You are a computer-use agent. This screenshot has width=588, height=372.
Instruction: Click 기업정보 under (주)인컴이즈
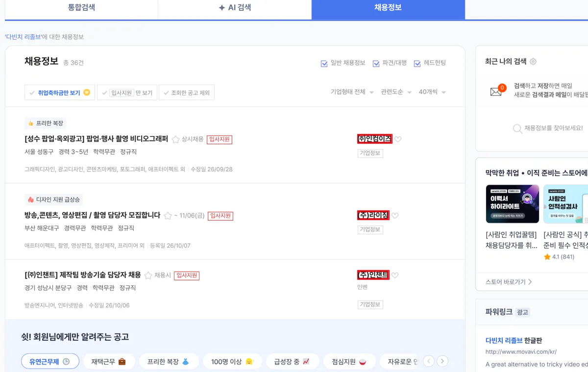click(x=370, y=153)
